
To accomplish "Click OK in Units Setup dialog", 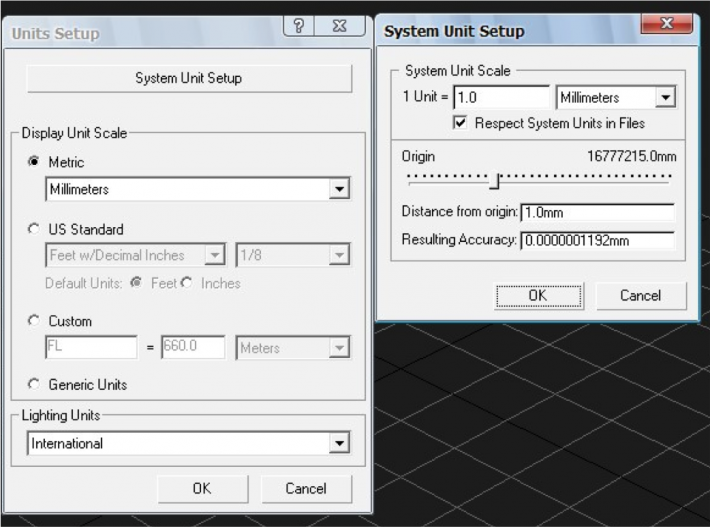I will [x=202, y=489].
